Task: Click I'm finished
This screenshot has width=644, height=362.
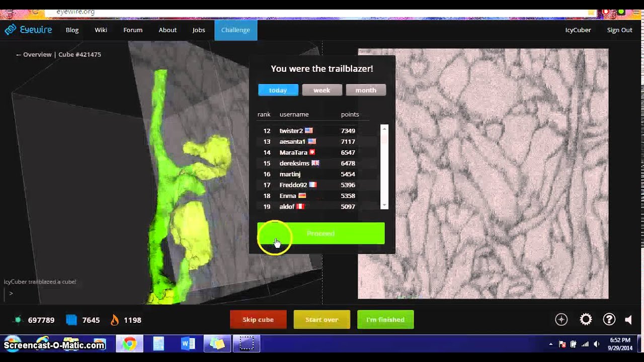Action: (x=385, y=320)
